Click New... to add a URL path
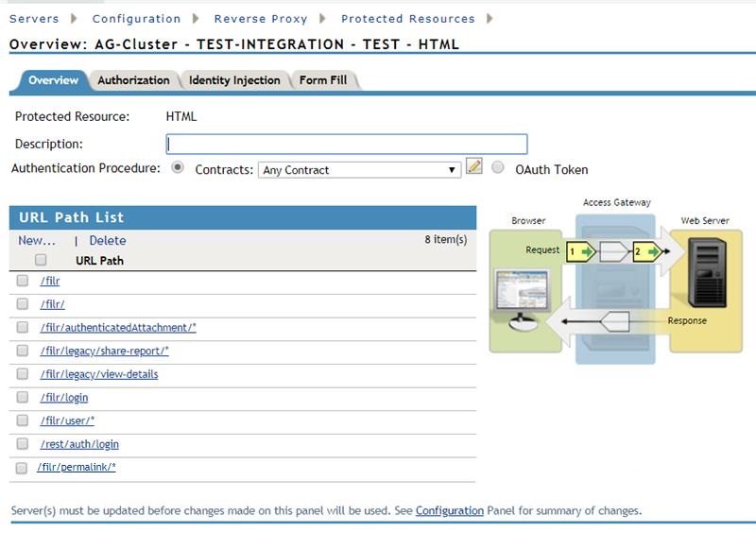 37,241
